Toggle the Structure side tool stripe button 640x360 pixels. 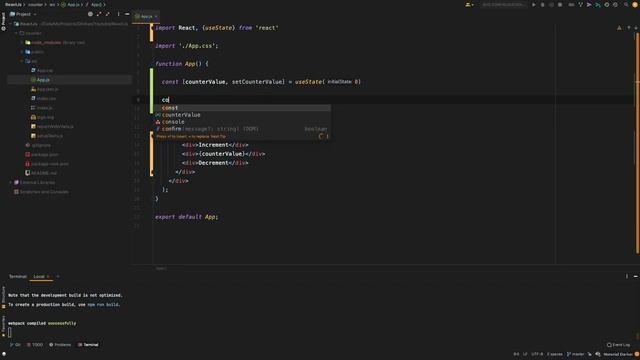3,297
